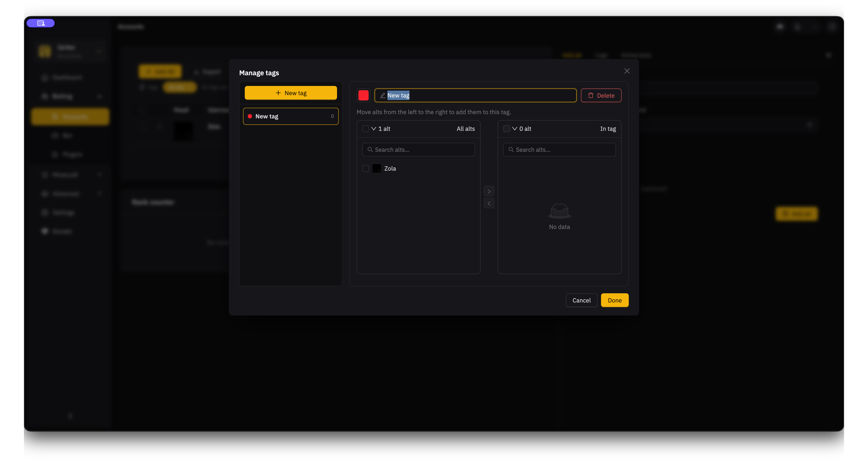868x463 pixels.
Task: Delete the current tag
Action: 601,95
